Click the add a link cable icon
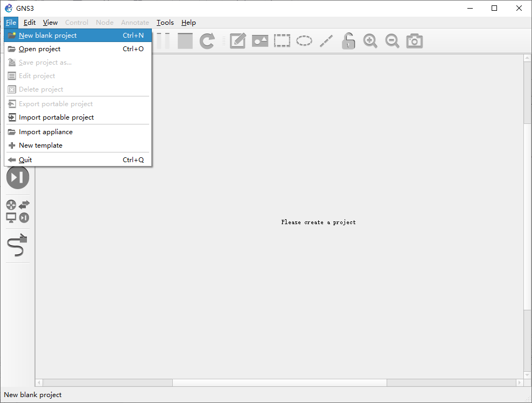This screenshot has height=403, width=532. pos(17,245)
